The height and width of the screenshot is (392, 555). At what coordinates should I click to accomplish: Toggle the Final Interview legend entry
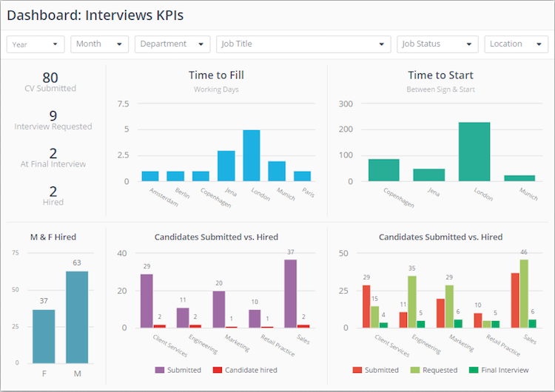point(475,370)
